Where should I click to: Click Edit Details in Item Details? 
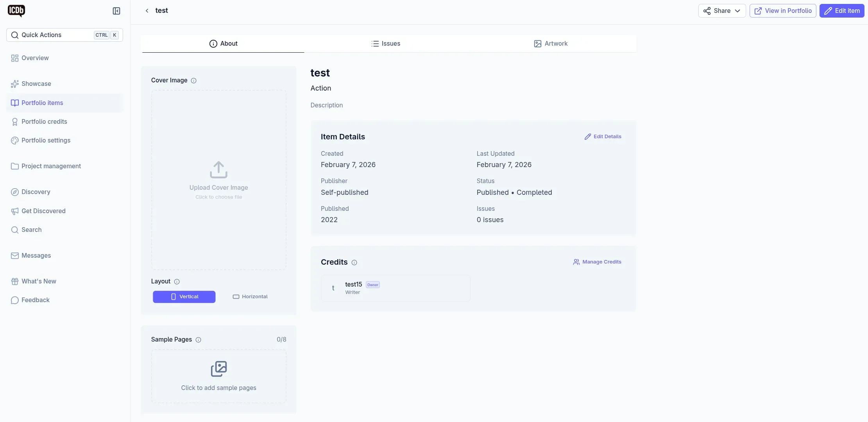603,136
